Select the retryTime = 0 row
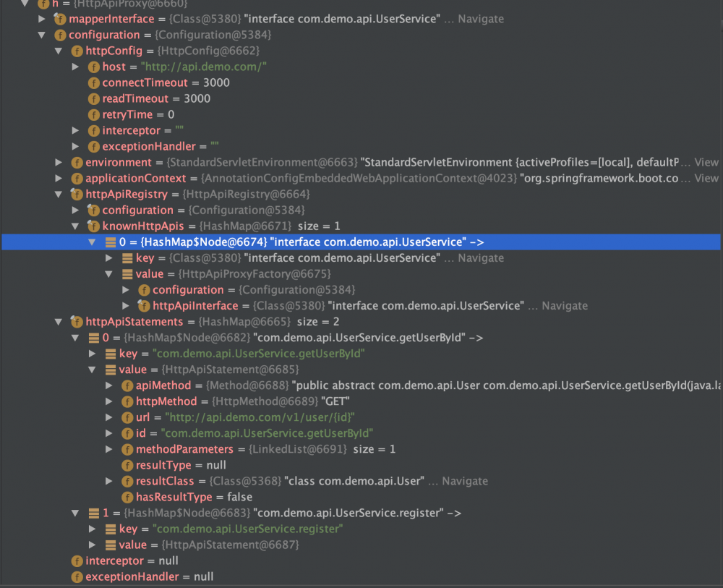Viewport: 723px width, 588px height. pos(361,115)
